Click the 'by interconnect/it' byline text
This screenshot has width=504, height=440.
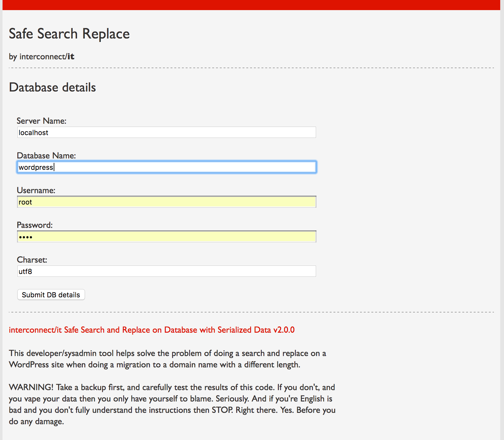[41, 56]
